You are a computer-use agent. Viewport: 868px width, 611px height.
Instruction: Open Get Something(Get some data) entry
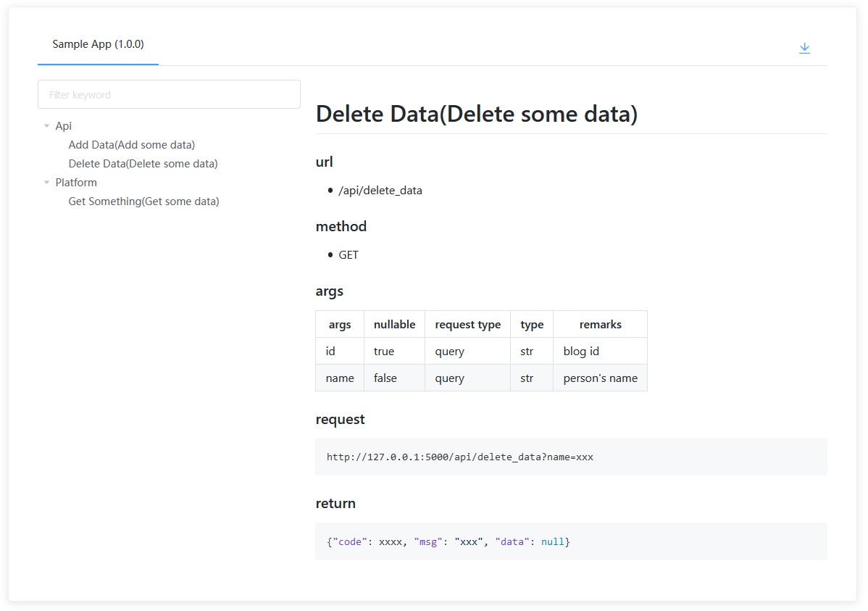click(x=143, y=201)
